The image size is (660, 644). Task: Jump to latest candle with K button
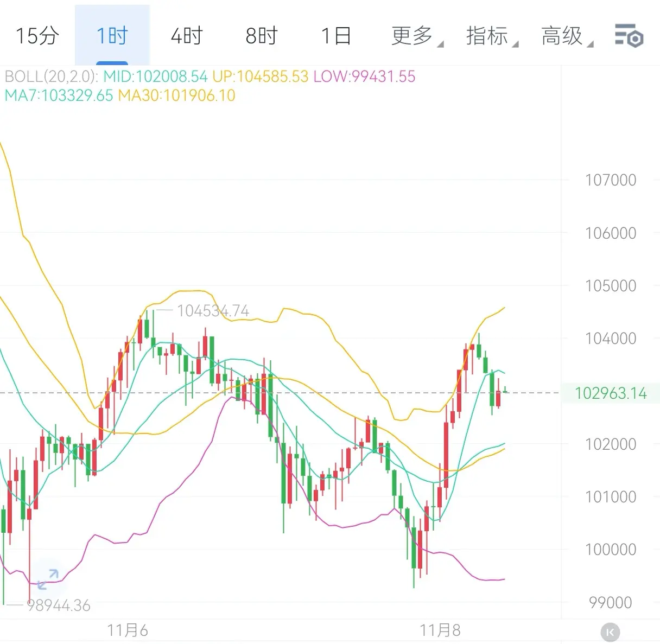click(610, 632)
